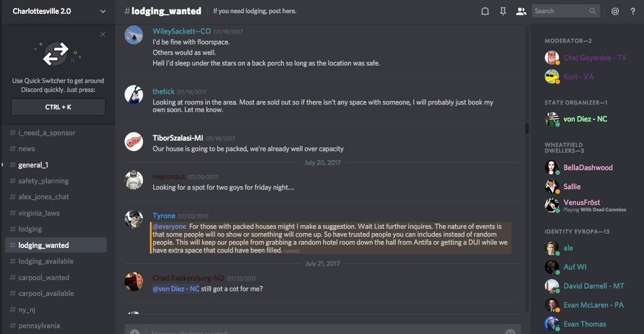Image resolution: width=644 pixels, height=334 pixels.
Task: Show pinned messages
Action: 503,11
